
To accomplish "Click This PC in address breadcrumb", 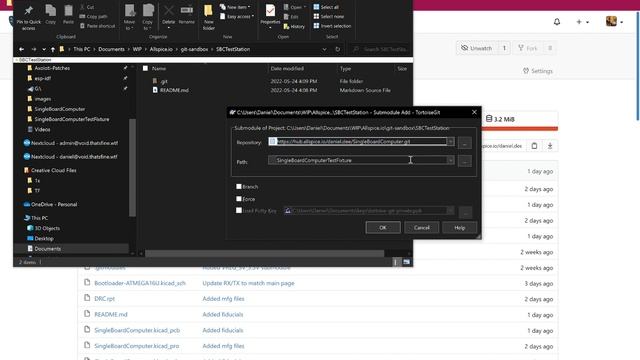I will point(82,49).
